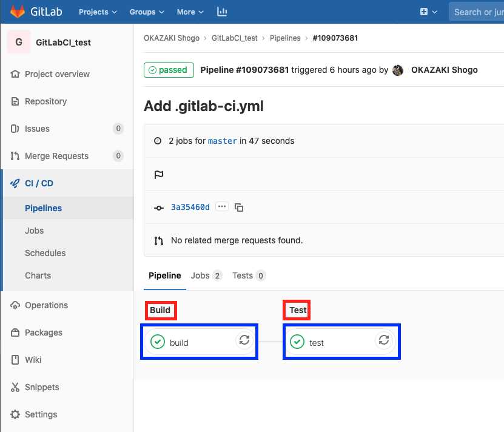Open commit 3a35460d link
This screenshot has width=504, height=432.
point(190,207)
